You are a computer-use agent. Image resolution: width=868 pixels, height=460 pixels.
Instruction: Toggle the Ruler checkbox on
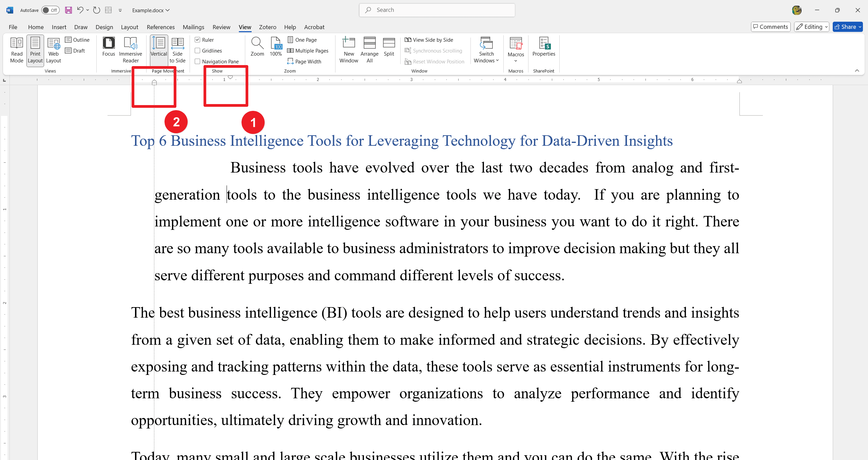click(197, 40)
